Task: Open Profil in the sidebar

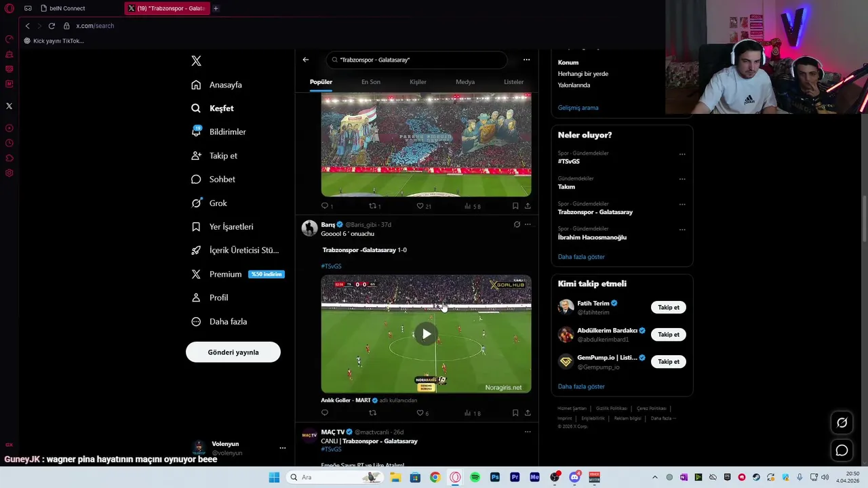Action: (210, 298)
